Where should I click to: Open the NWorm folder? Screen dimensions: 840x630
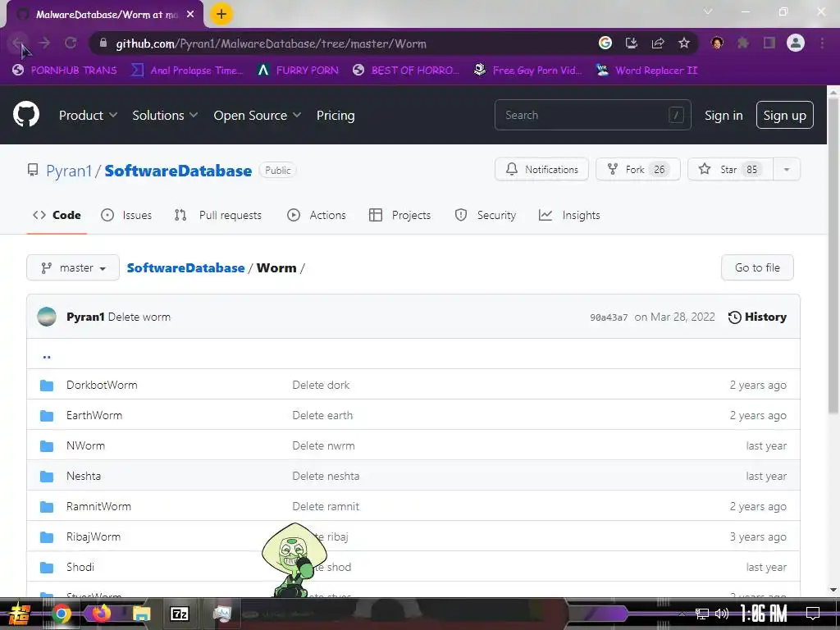point(85,445)
